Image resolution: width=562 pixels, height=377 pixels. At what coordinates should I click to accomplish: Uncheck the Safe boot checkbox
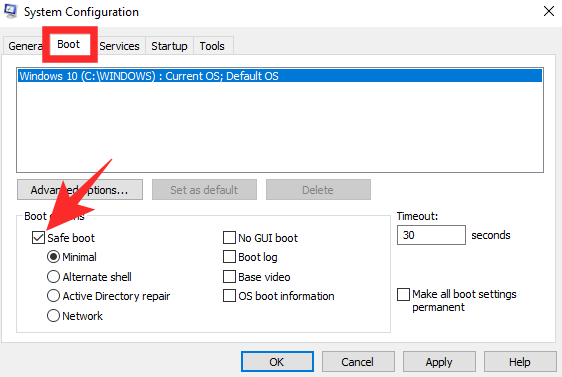38,238
